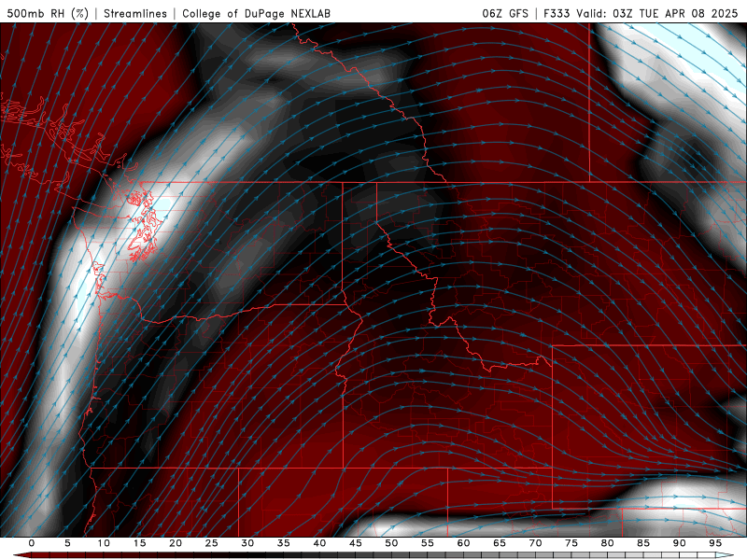Click the '45' value on color scale
The width and height of the screenshot is (747, 560).
(x=356, y=543)
